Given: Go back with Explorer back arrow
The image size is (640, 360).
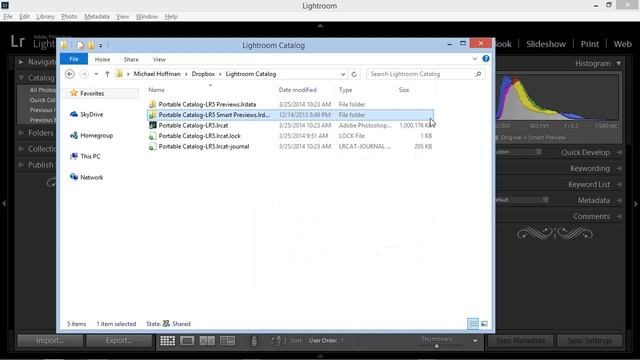Looking at the screenshot, I should pyautogui.click(x=70, y=74).
